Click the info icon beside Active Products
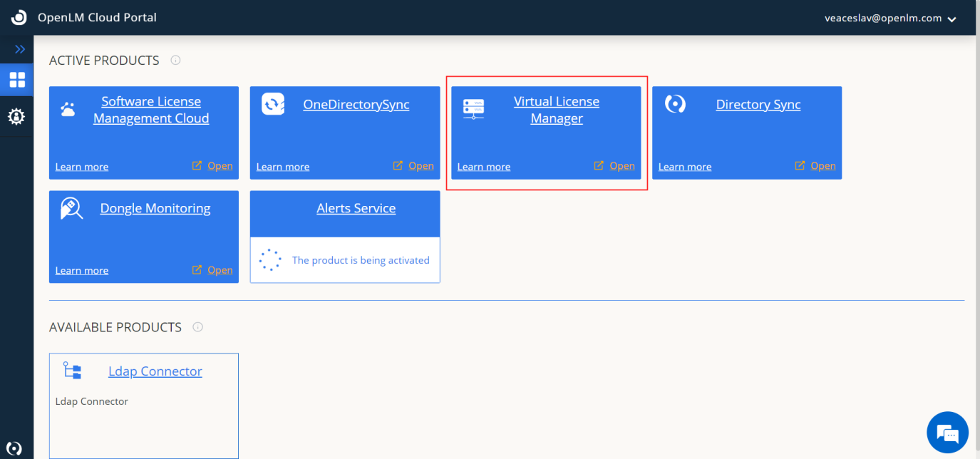980x459 pixels. pos(175,61)
